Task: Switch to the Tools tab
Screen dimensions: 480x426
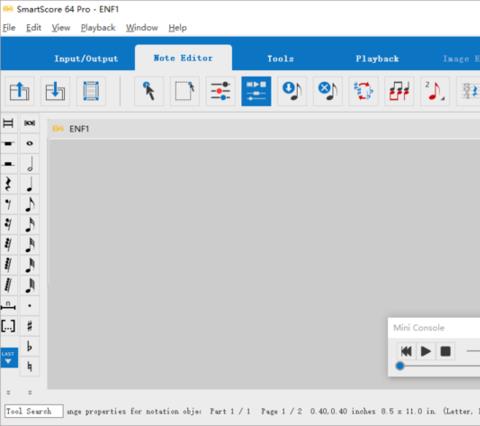Action: coord(281,59)
